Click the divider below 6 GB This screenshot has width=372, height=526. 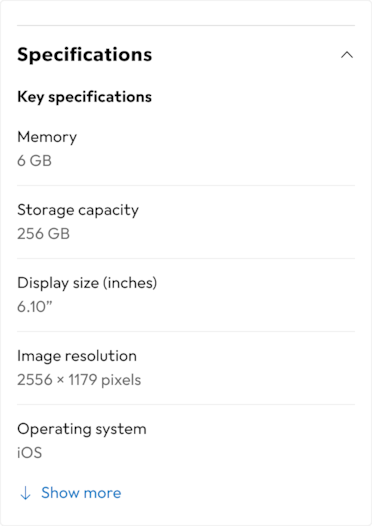(186, 185)
